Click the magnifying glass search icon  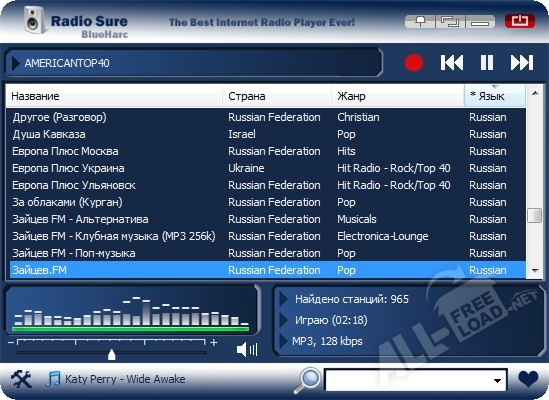(x=307, y=380)
